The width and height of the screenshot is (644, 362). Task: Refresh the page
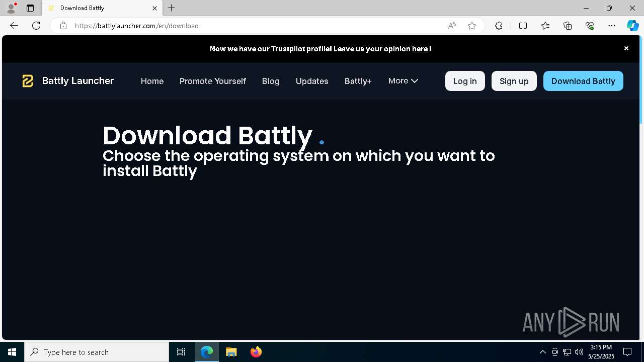pyautogui.click(x=36, y=26)
